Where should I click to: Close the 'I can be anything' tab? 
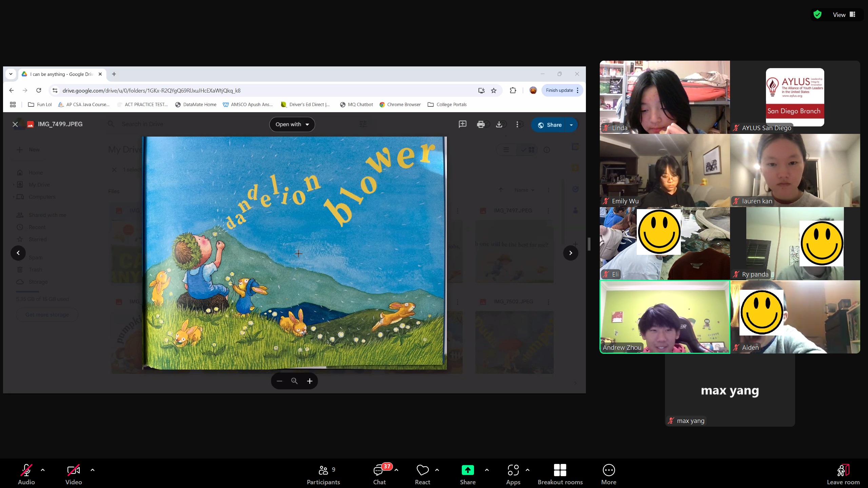tap(100, 74)
